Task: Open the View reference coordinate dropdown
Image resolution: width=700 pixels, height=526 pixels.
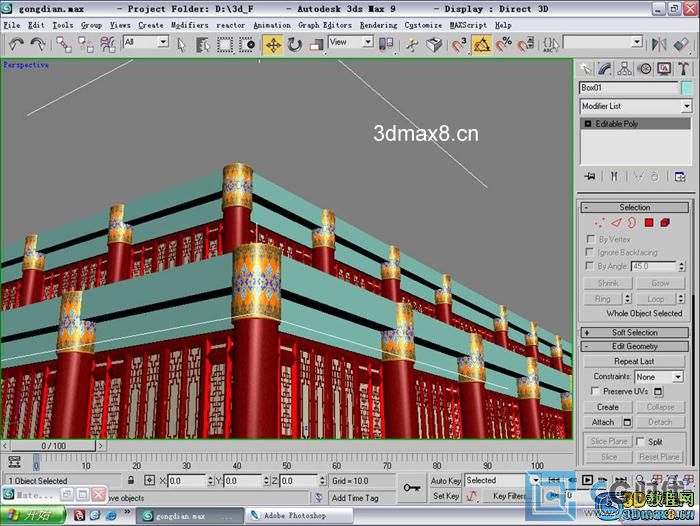Action: coord(351,42)
